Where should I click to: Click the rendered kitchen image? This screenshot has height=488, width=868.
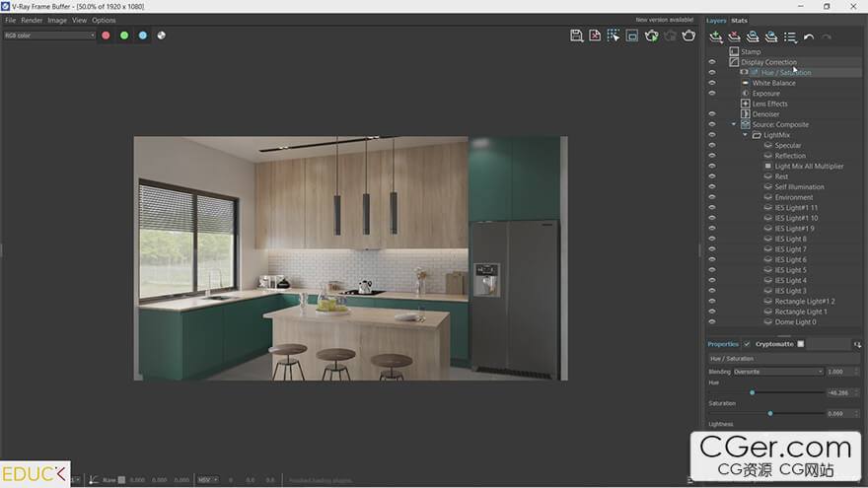350,258
